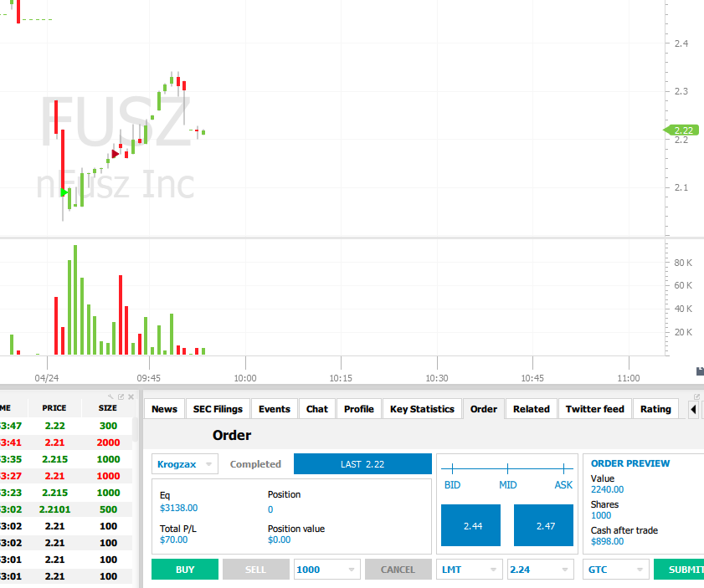Click the Cash after trade $898.00
The width and height of the screenshot is (704, 588).
[607, 541]
